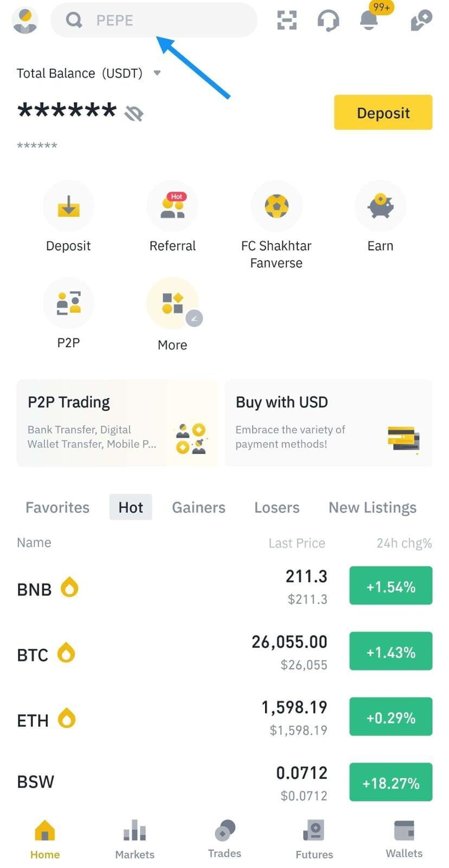The image size is (449, 868).
Task: Open the Buy with USD card
Action: (328, 423)
